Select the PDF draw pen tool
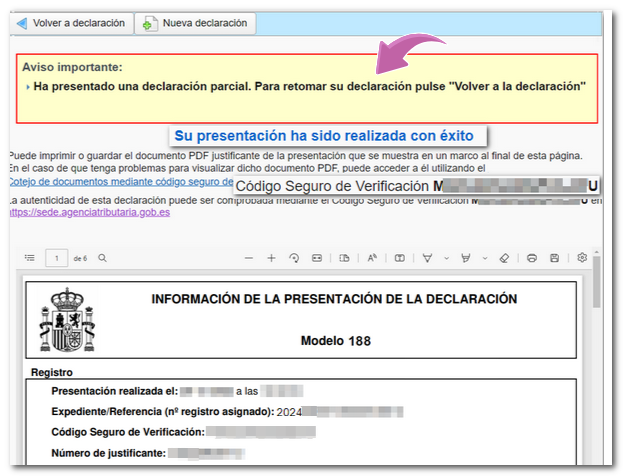This screenshot has height=476, width=623. [427, 258]
